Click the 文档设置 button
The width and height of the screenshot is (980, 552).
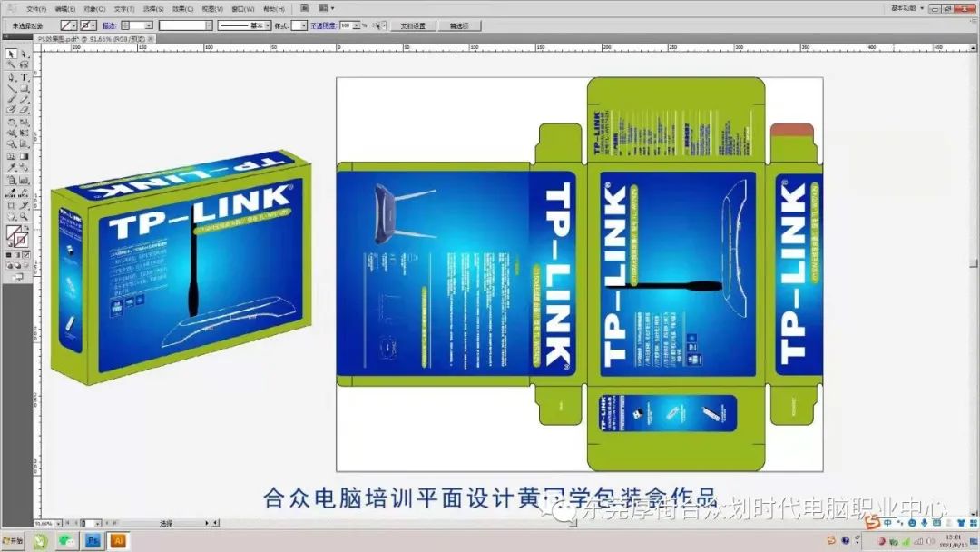[413, 25]
